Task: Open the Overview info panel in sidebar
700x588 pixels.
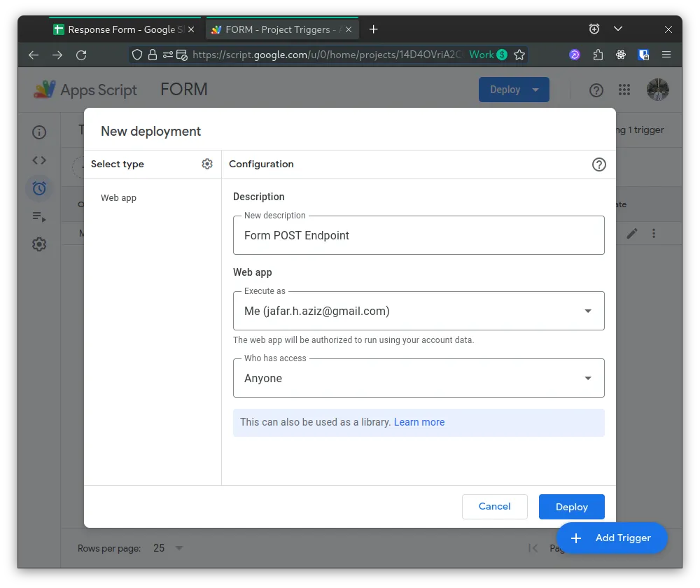Action: (x=39, y=132)
